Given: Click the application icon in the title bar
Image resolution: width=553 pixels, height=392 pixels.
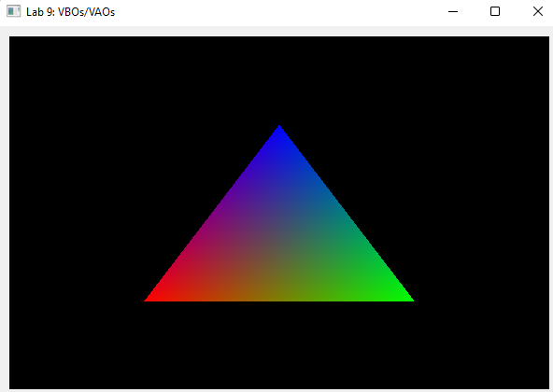Looking at the screenshot, I should pos(13,11).
